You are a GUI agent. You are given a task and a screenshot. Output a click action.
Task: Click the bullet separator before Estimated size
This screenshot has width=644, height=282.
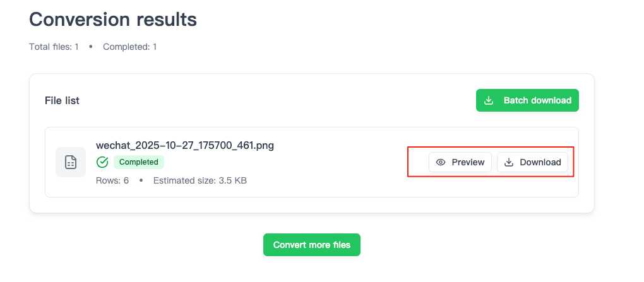coord(141,180)
